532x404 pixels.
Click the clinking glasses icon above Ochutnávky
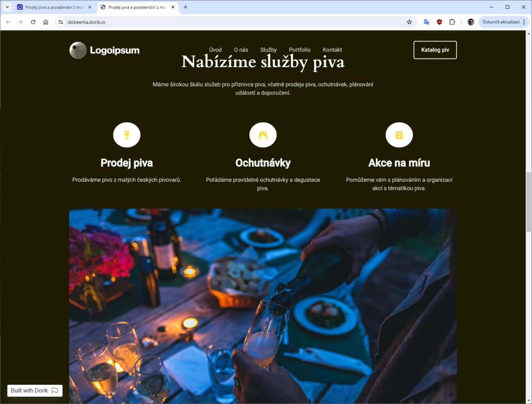(263, 135)
